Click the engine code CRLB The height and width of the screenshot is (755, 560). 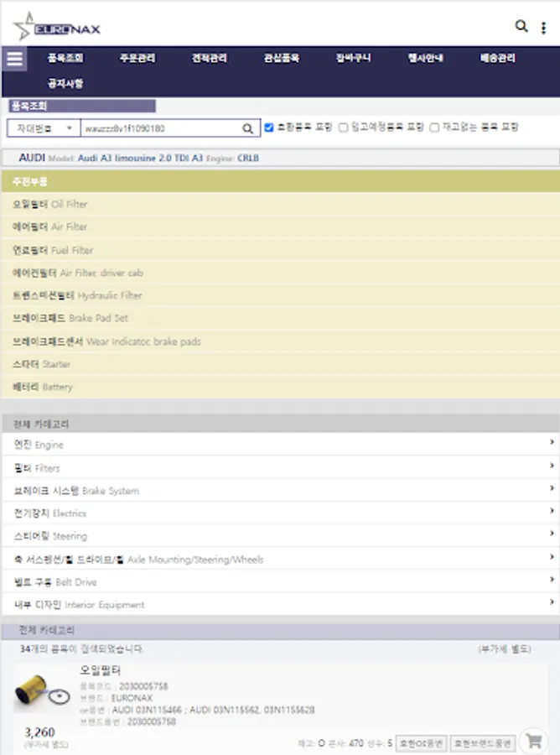tap(248, 158)
